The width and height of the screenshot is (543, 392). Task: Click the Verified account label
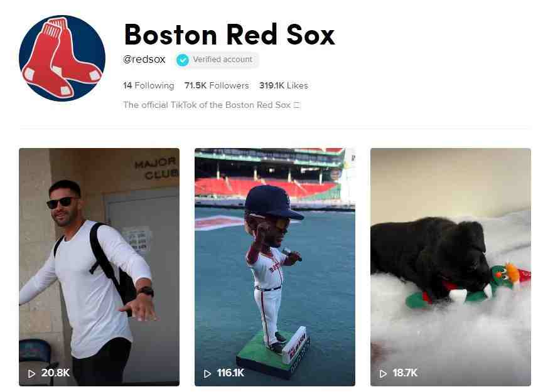pos(223,60)
